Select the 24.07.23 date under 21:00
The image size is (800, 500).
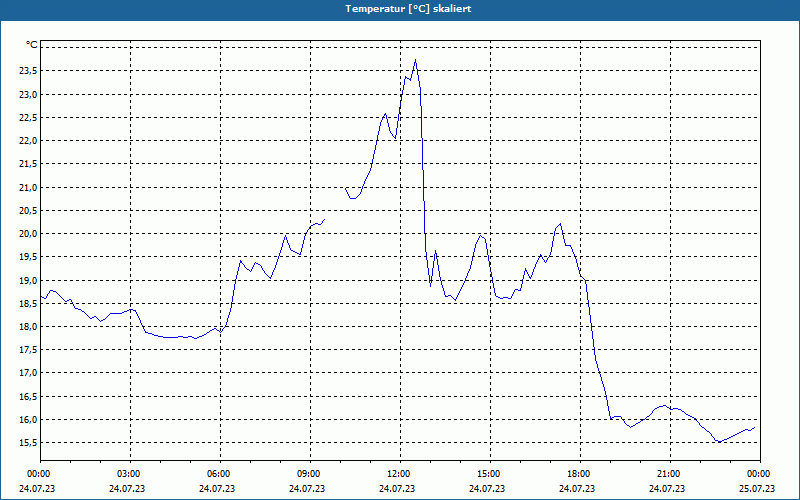pos(667,488)
